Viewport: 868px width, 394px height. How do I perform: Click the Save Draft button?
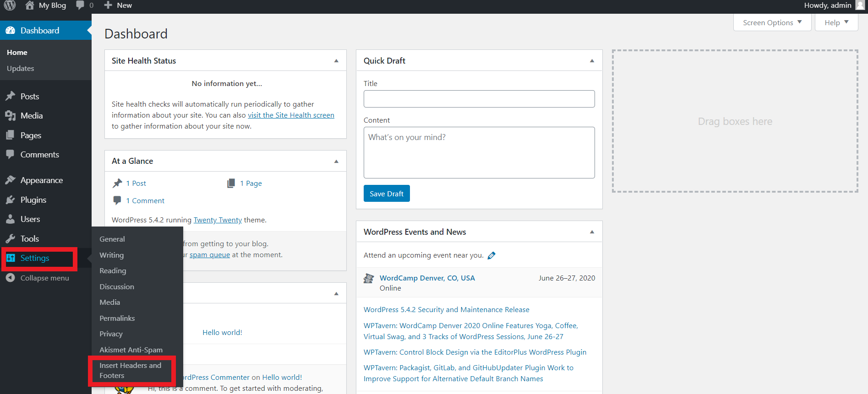click(387, 194)
